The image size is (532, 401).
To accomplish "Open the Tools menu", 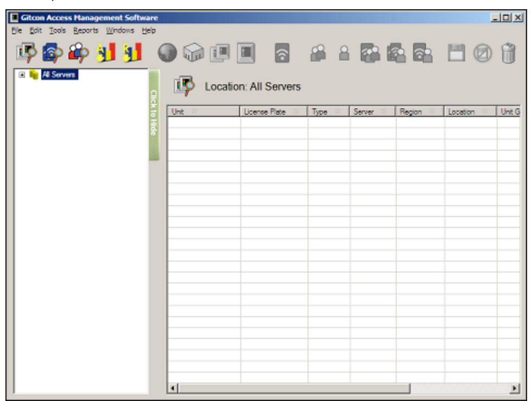I will click(x=58, y=30).
